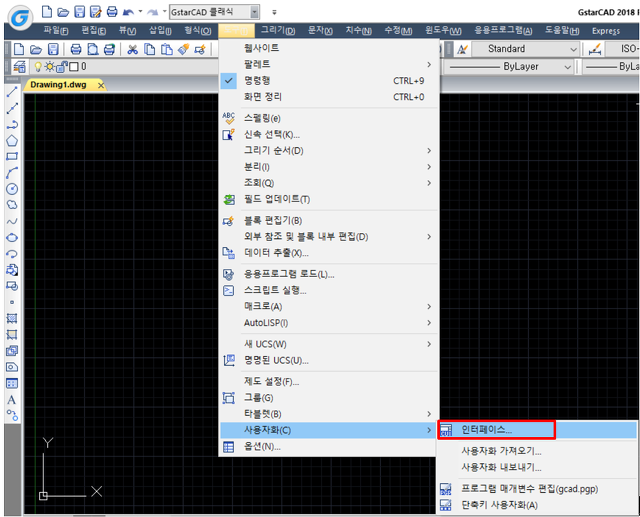Expand the 새 UCS(W) submenu
This screenshot has width=640, height=517.
[329, 344]
